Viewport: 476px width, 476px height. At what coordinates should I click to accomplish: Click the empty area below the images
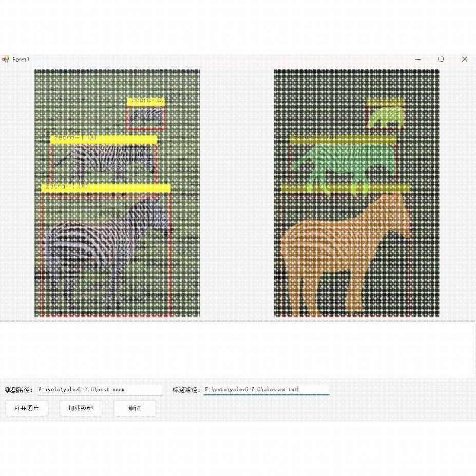pos(236,349)
